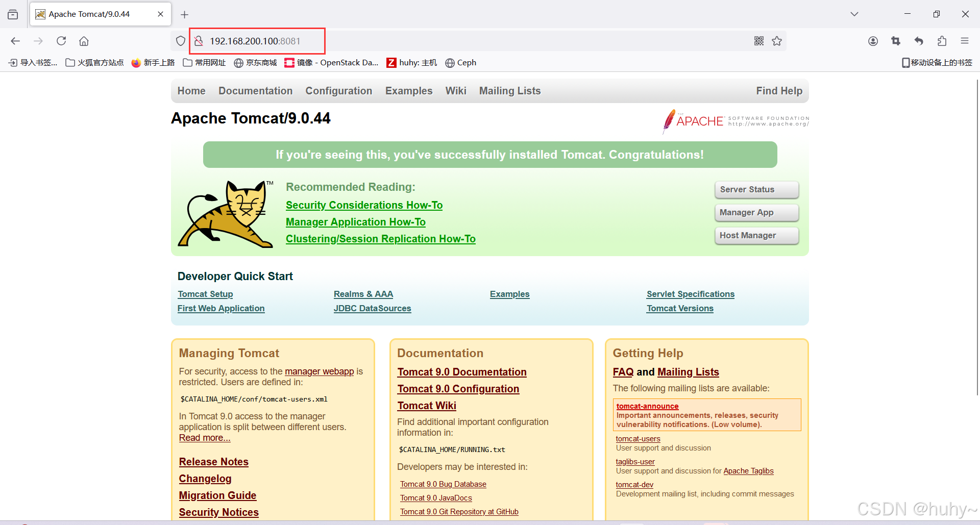Open the Apache Taglibs link
The height and width of the screenshot is (525, 980).
coord(748,471)
